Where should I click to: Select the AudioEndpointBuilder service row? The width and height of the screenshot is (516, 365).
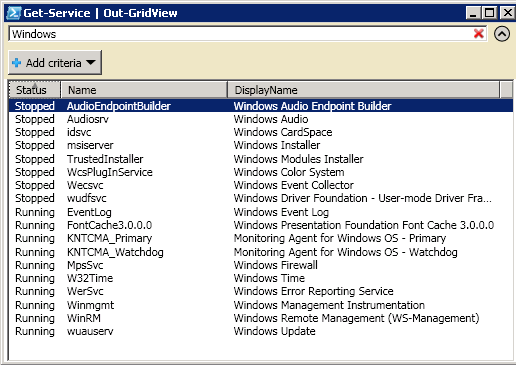coord(261,106)
